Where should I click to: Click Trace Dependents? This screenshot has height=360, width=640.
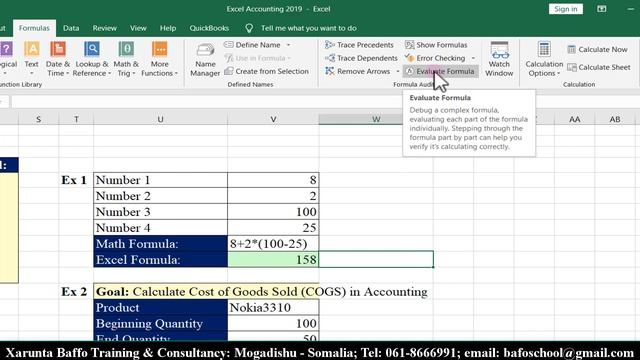tap(361, 58)
